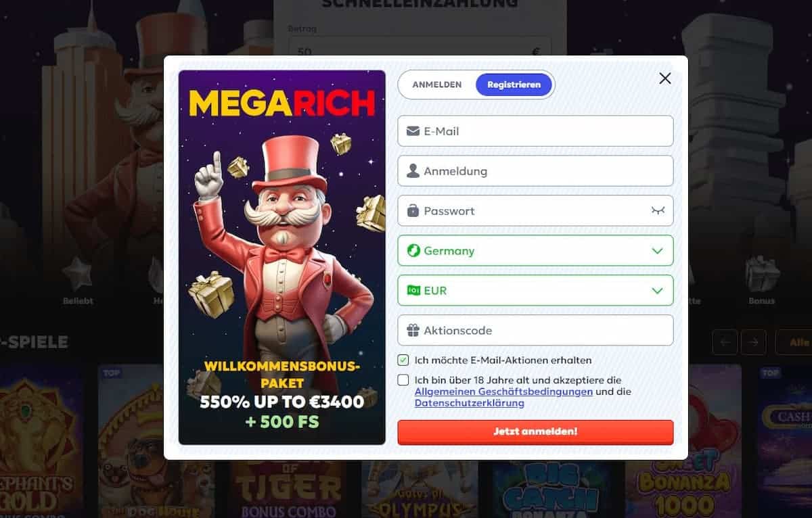Click the person icon in Anmeldung field
This screenshot has height=518, width=812.
pos(413,171)
